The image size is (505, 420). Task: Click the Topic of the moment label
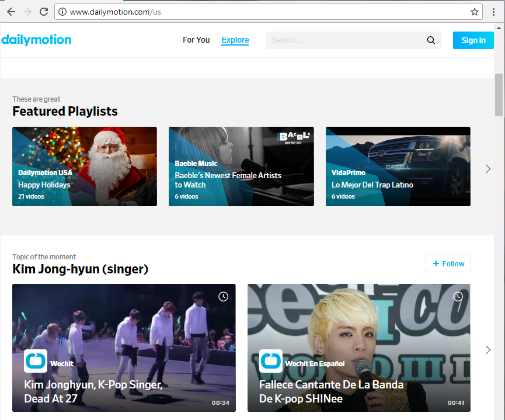tap(44, 257)
